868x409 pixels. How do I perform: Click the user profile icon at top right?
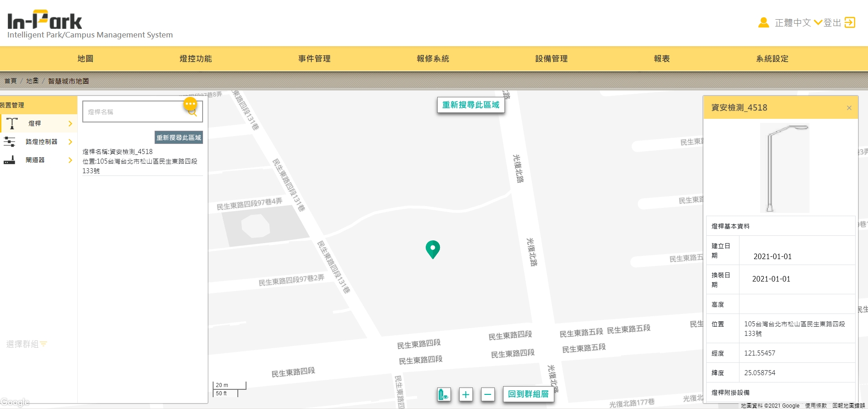point(763,22)
